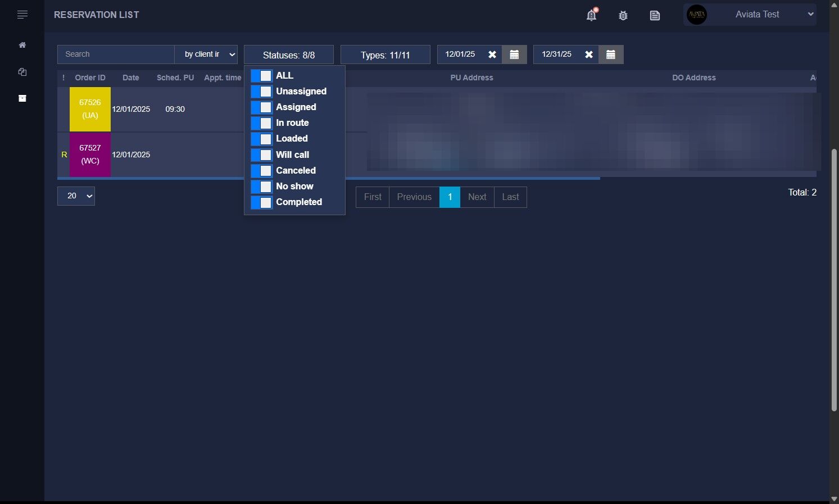This screenshot has width=839, height=504.
Task: Click the page's vertical scrollbar thumb
Action: (x=834, y=280)
